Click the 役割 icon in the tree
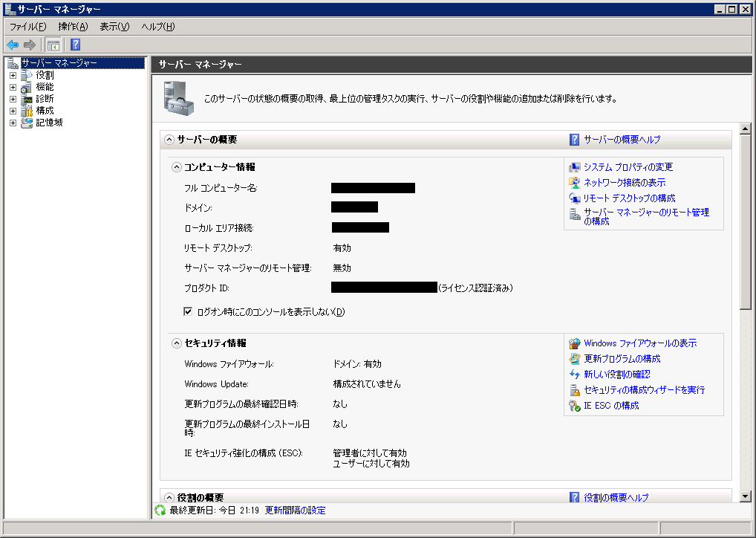Screen dimensions: 756x538 click(27, 75)
